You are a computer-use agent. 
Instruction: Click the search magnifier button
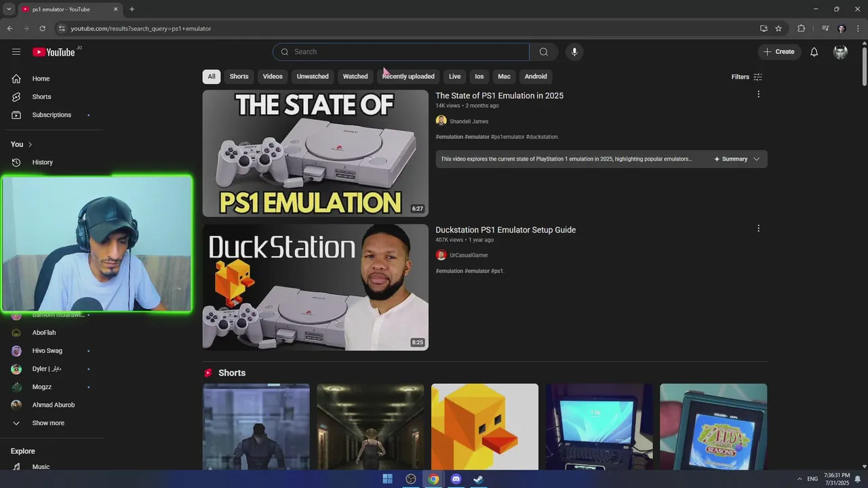click(x=544, y=52)
